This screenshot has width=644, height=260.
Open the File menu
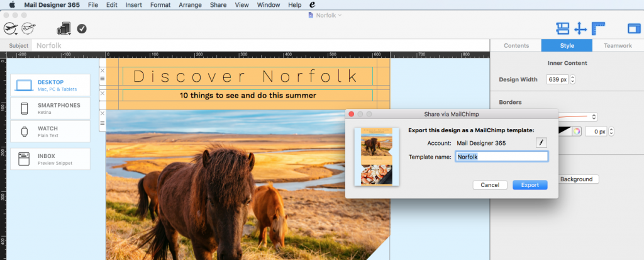pyautogui.click(x=93, y=5)
